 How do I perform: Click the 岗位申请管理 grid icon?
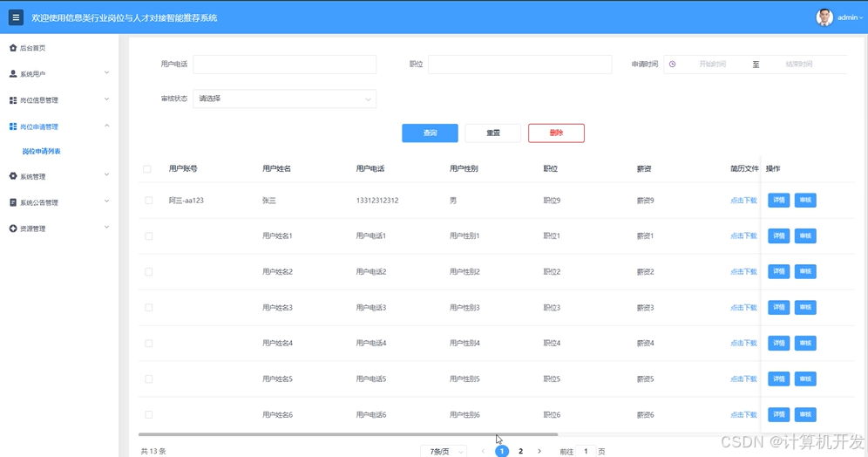point(13,126)
